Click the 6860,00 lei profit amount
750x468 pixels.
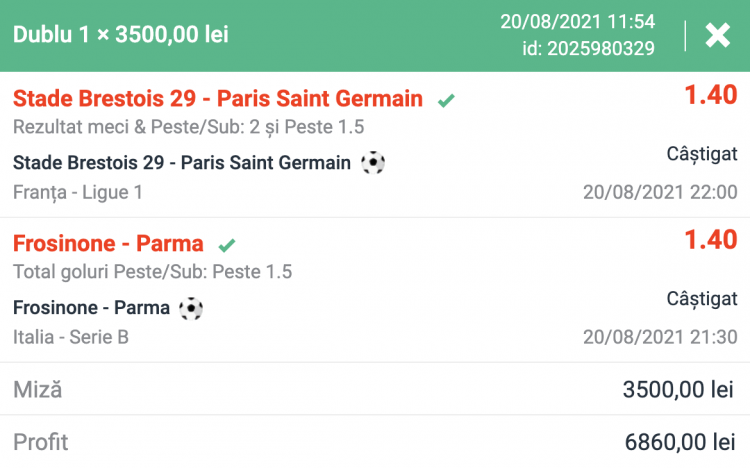[676, 441]
